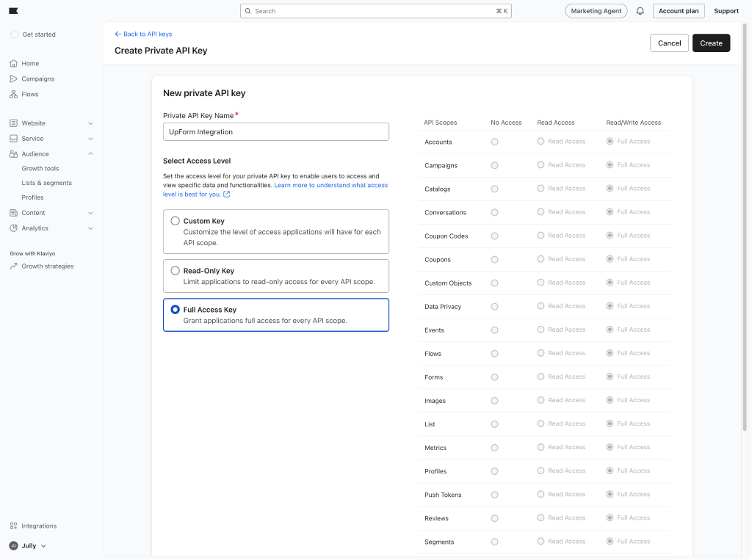Open Lists & segments page
This screenshot has width=752, height=560.
pyautogui.click(x=46, y=183)
